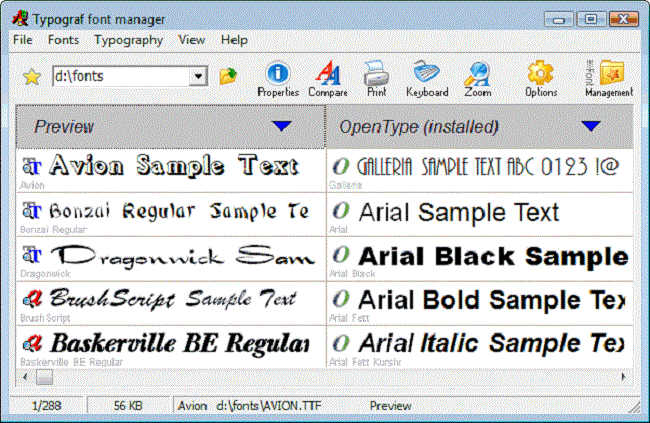
Task: Click the OpenType icon beside Arial Italic
Action: click(341, 343)
